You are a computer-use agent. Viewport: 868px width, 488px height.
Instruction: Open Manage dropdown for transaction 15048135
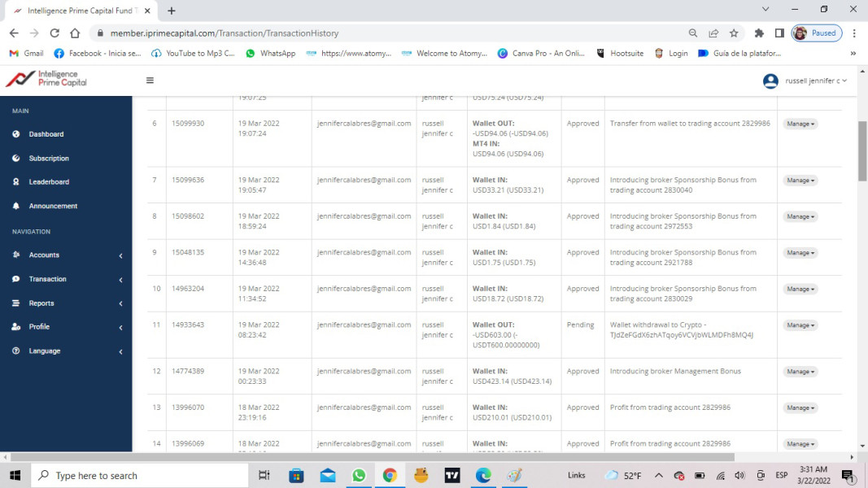tap(800, 253)
